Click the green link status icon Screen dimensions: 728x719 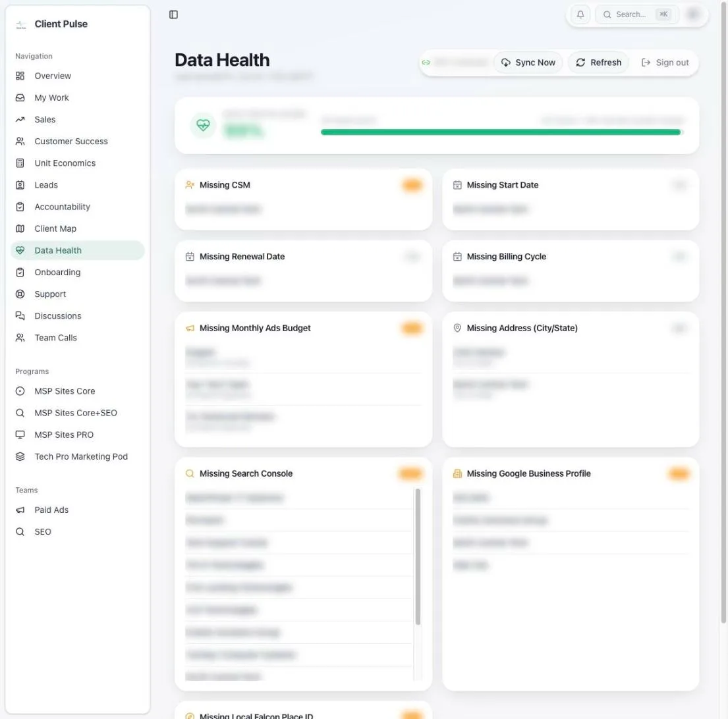(426, 63)
